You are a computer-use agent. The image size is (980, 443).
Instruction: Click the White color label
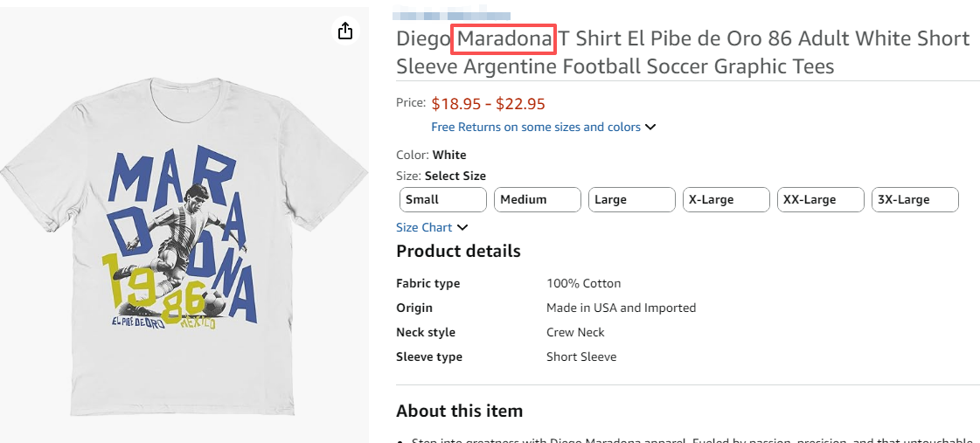pos(449,156)
